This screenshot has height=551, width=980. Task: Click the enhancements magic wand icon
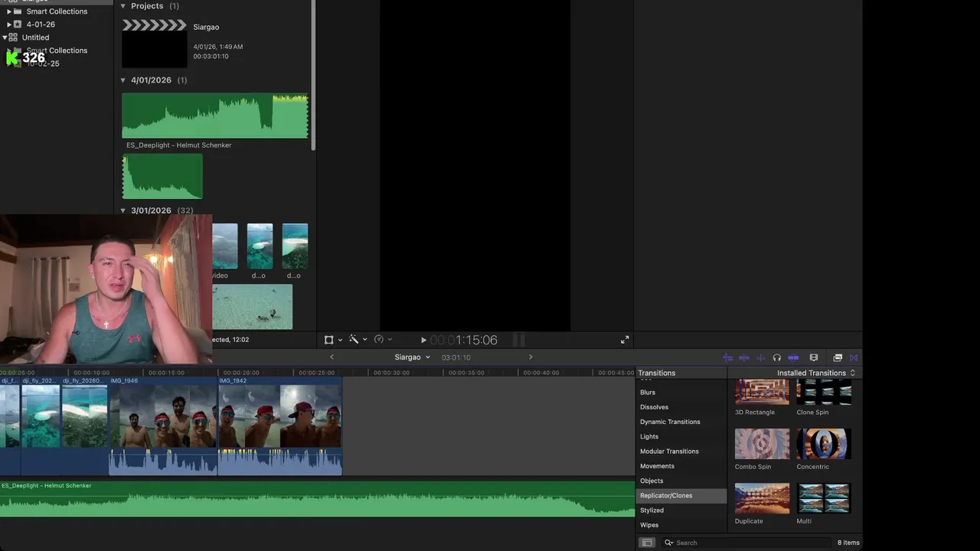(354, 339)
